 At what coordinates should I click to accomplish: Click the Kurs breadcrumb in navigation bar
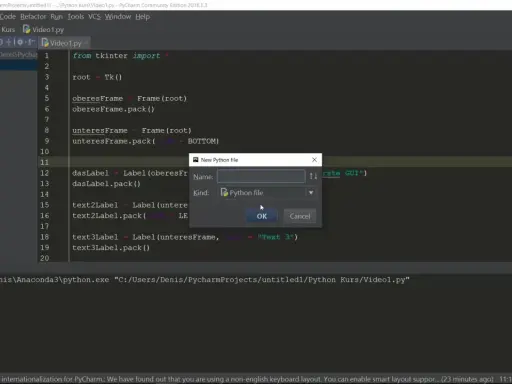(x=8, y=30)
